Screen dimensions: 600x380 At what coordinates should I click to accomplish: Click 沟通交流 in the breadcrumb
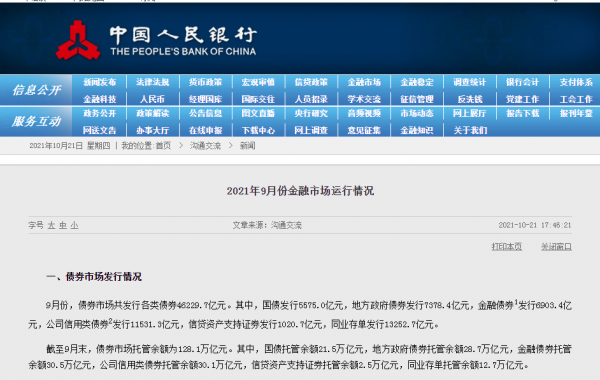click(x=205, y=146)
